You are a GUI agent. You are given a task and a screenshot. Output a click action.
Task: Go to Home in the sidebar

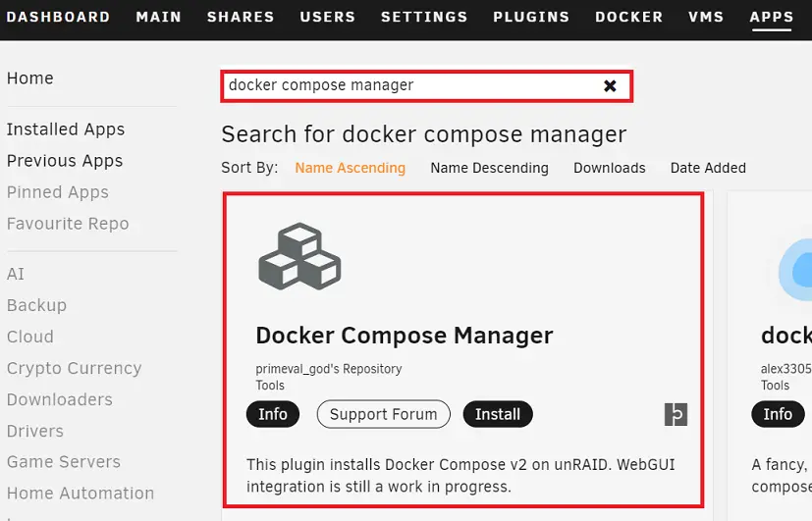(30, 78)
